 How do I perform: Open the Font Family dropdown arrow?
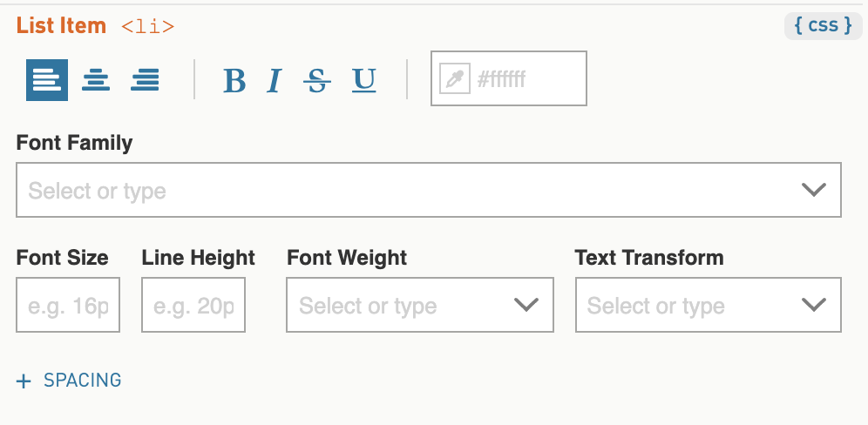[x=814, y=190]
